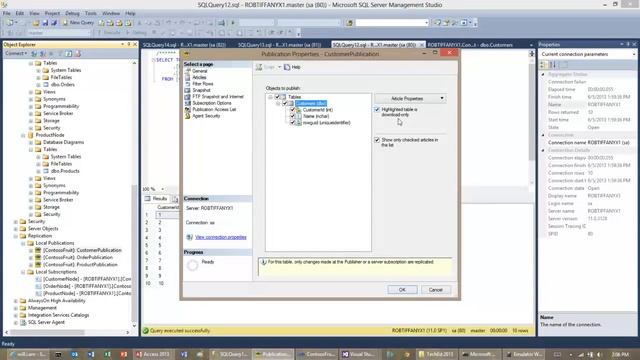Click the Open File toolbar icon

(x=36, y=23)
